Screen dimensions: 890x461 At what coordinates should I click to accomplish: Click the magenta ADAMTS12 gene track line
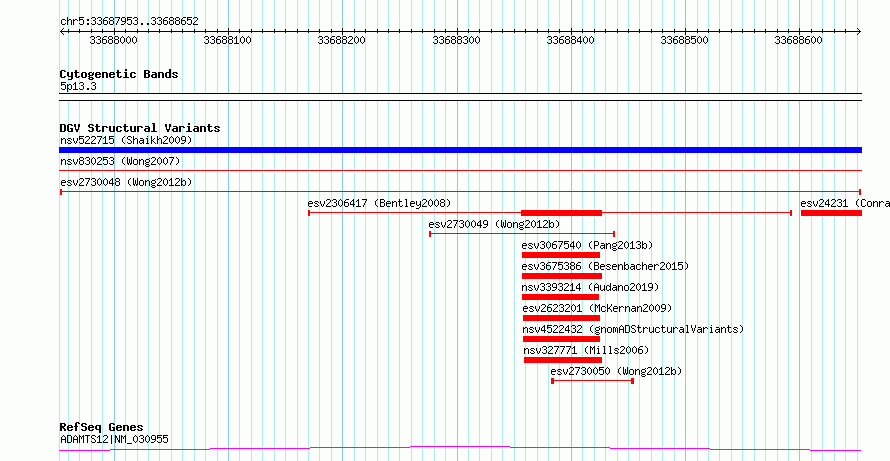pos(460,449)
